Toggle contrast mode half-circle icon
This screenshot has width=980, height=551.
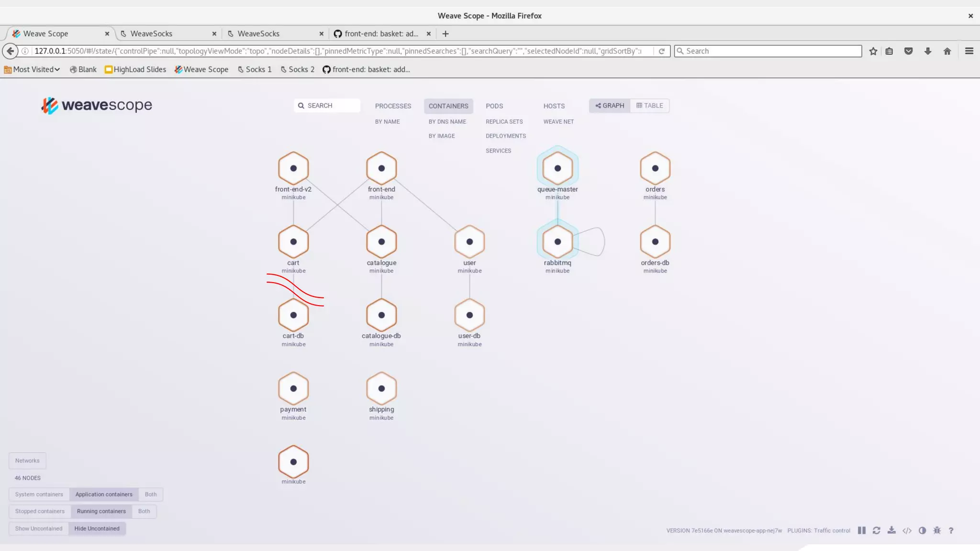pyautogui.click(x=922, y=530)
